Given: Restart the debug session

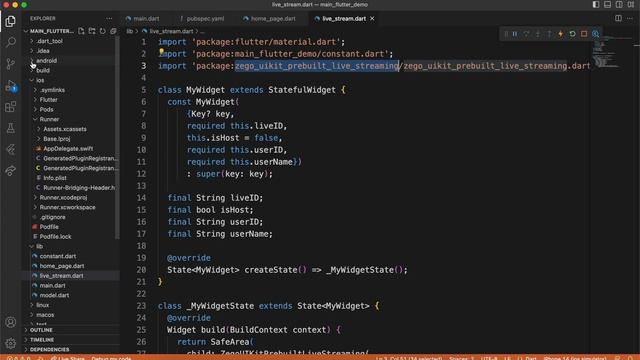Looking at the screenshot, I should (x=572, y=34).
